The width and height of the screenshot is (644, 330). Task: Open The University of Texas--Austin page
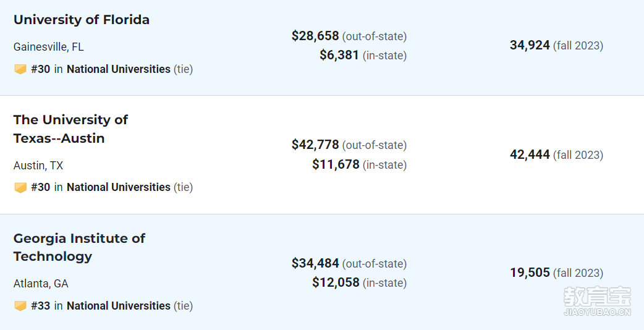tap(70, 129)
